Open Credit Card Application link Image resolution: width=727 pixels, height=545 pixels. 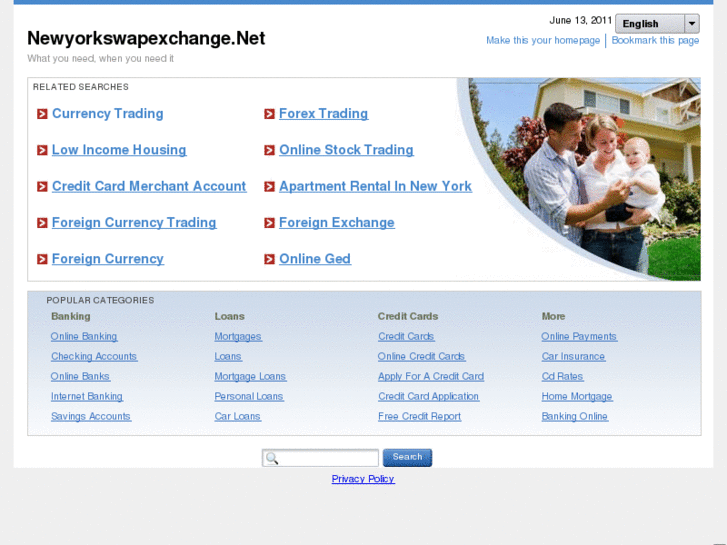(x=428, y=397)
